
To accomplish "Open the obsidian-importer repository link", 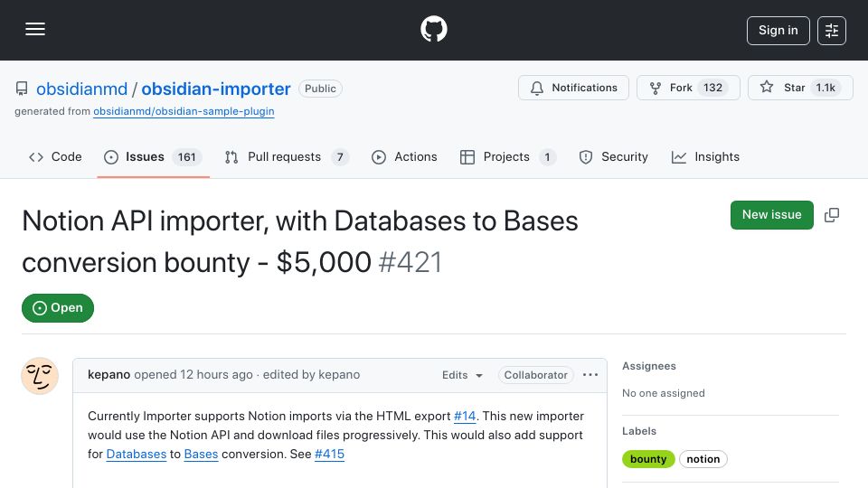I will click(x=216, y=89).
